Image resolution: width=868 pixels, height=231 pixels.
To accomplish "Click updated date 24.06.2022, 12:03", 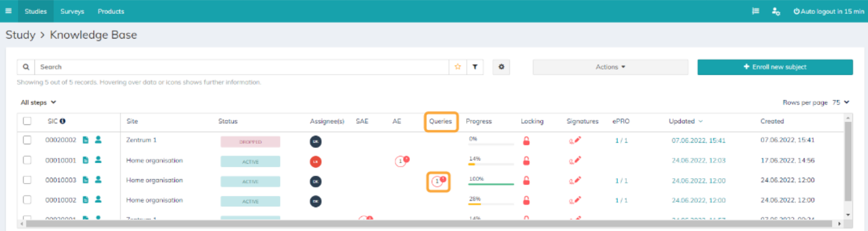I will point(699,160).
